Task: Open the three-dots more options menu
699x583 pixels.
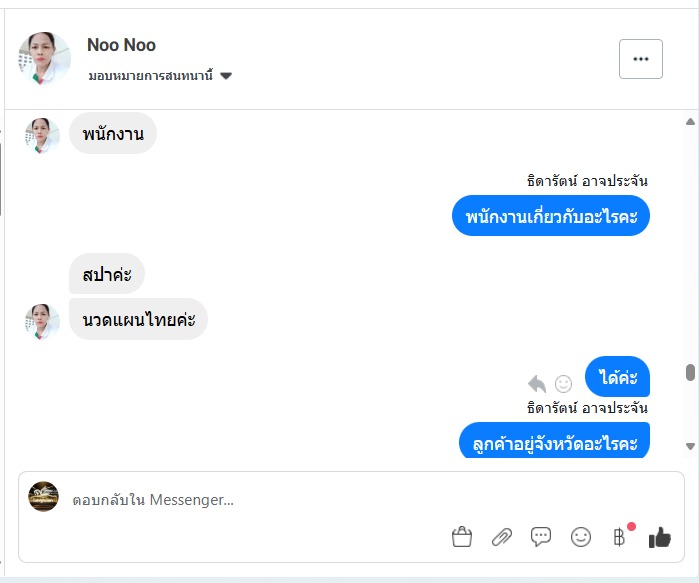Action: coord(641,59)
